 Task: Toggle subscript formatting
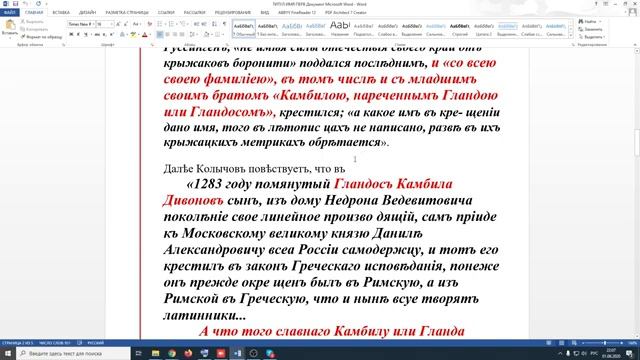tap(104, 35)
